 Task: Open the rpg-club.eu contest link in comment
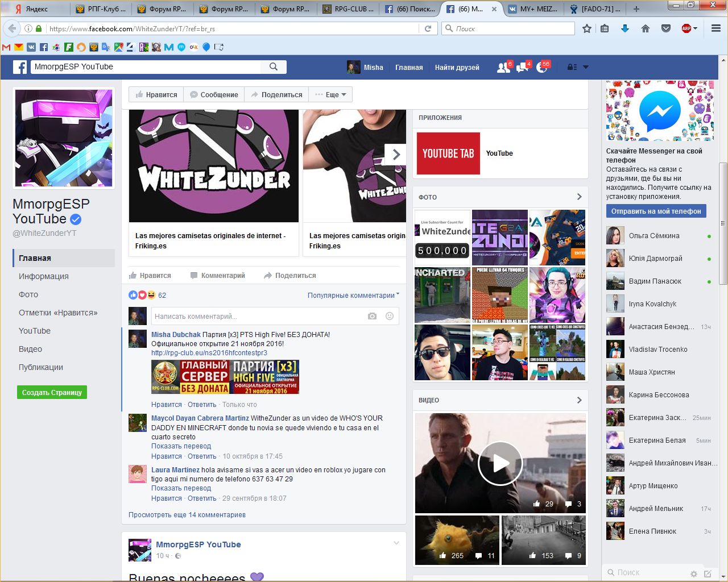click(209, 353)
